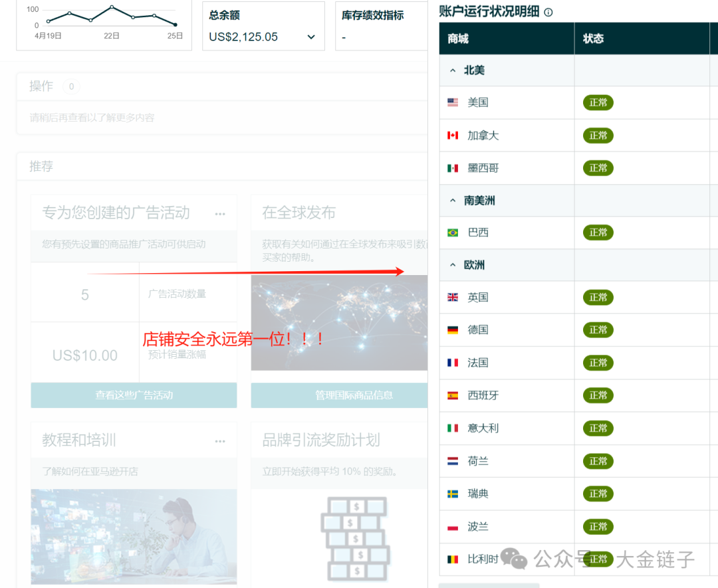Open the 总余额 currency dropdown

[310, 37]
